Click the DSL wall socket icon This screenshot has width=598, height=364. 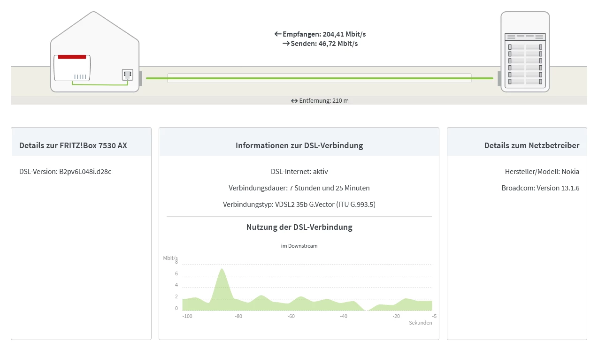(128, 75)
